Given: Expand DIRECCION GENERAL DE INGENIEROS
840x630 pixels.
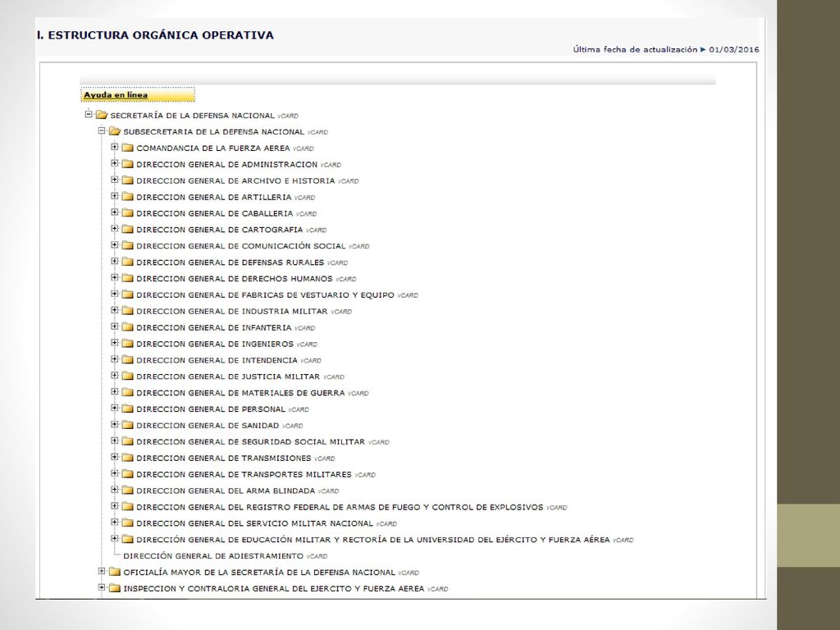Looking at the screenshot, I should [x=114, y=342].
